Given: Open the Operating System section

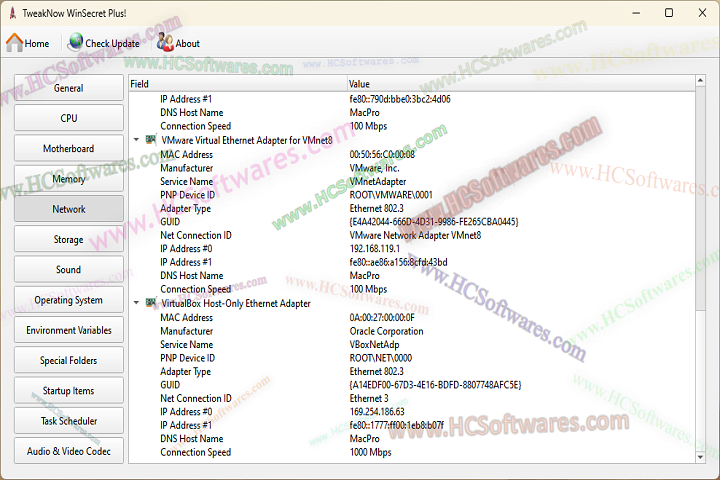Looking at the screenshot, I should (x=69, y=300).
